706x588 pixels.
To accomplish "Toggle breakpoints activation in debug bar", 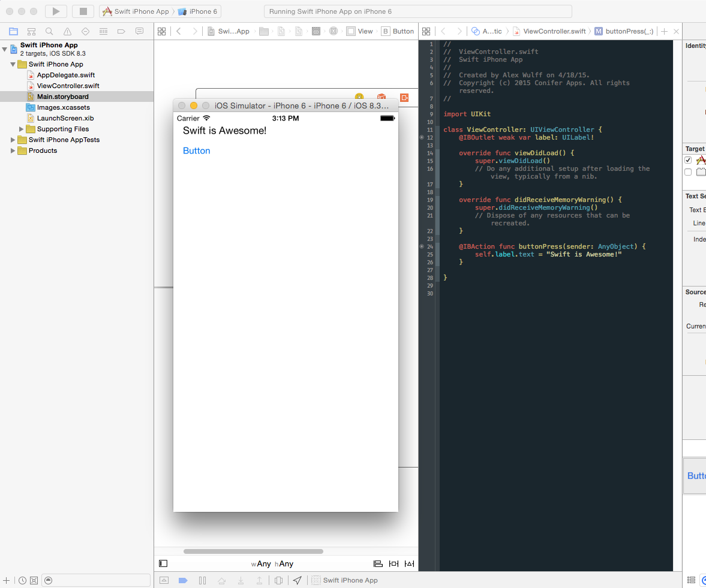I will [x=183, y=580].
